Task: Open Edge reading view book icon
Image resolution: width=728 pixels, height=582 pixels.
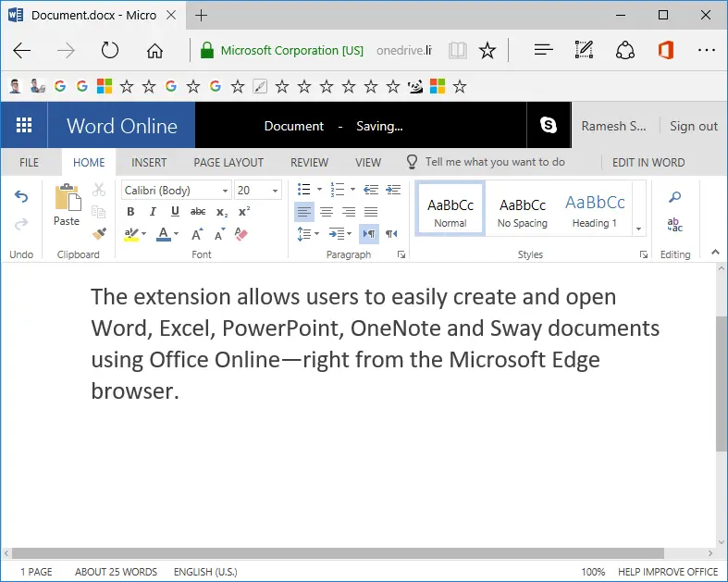Action: pos(458,50)
